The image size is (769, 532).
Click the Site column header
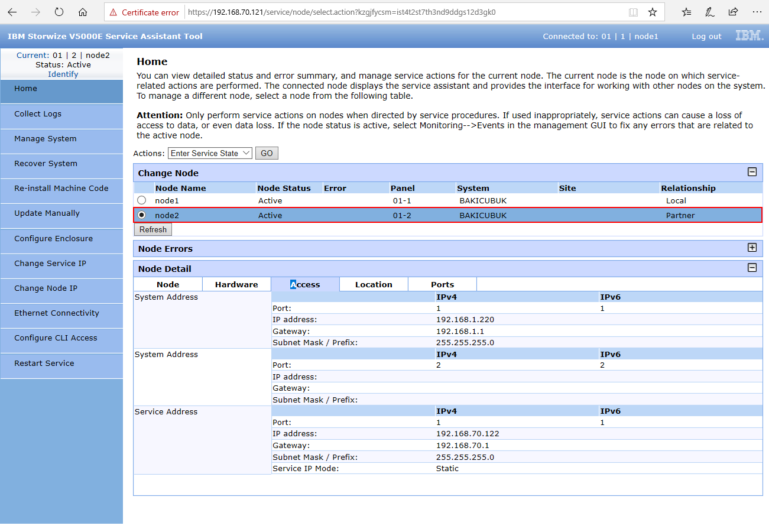tap(567, 188)
